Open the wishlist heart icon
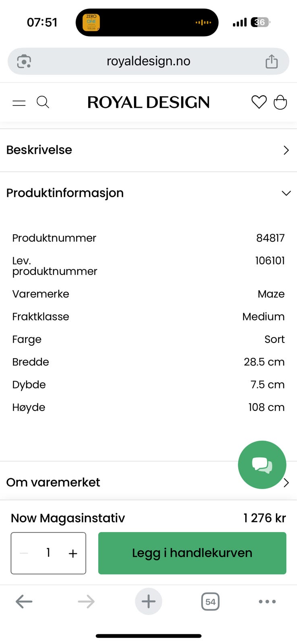 pyautogui.click(x=259, y=102)
